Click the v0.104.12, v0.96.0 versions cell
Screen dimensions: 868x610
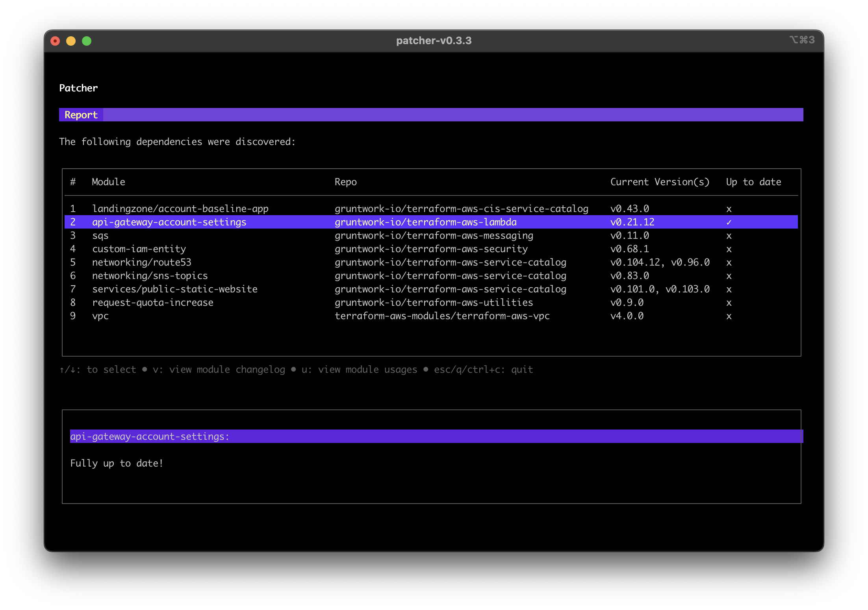coord(660,262)
